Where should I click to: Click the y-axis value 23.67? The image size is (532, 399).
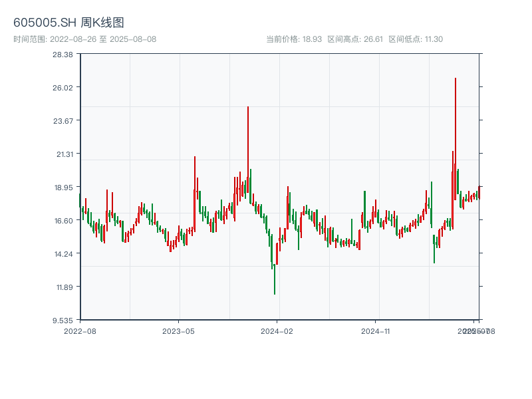(x=63, y=121)
